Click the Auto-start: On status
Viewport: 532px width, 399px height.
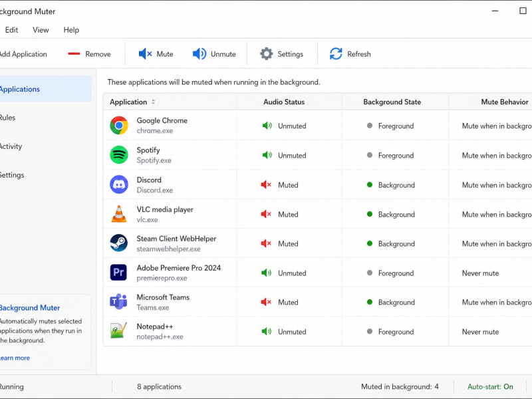coord(490,386)
